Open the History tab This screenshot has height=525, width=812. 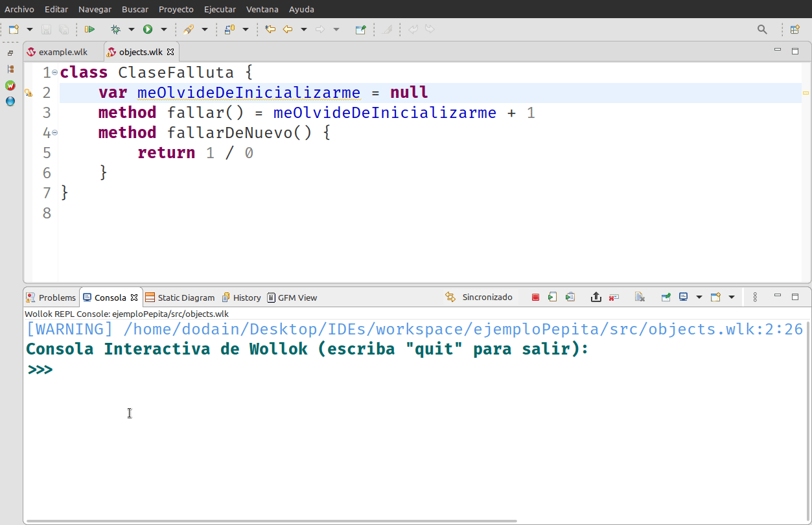click(241, 297)
